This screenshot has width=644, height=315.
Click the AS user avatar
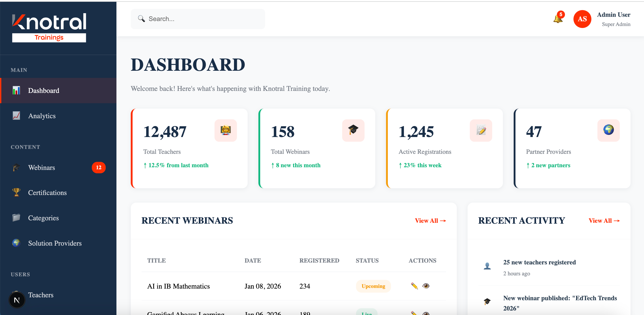click(582, 19)
